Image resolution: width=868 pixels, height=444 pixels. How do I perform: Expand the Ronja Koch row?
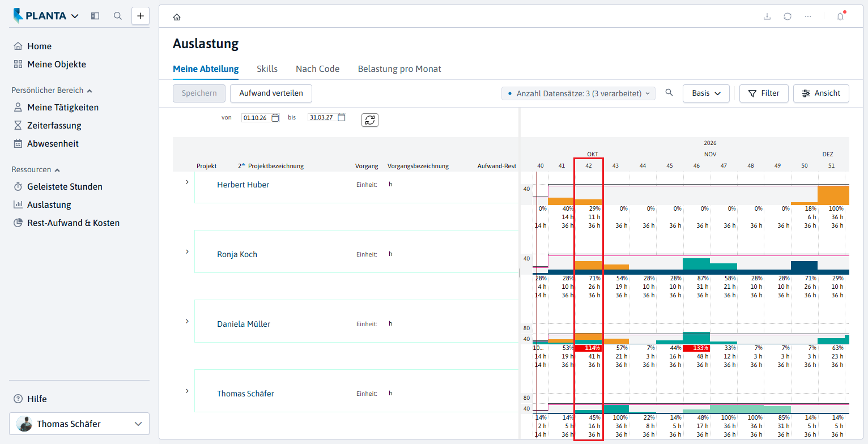(187, 251)
